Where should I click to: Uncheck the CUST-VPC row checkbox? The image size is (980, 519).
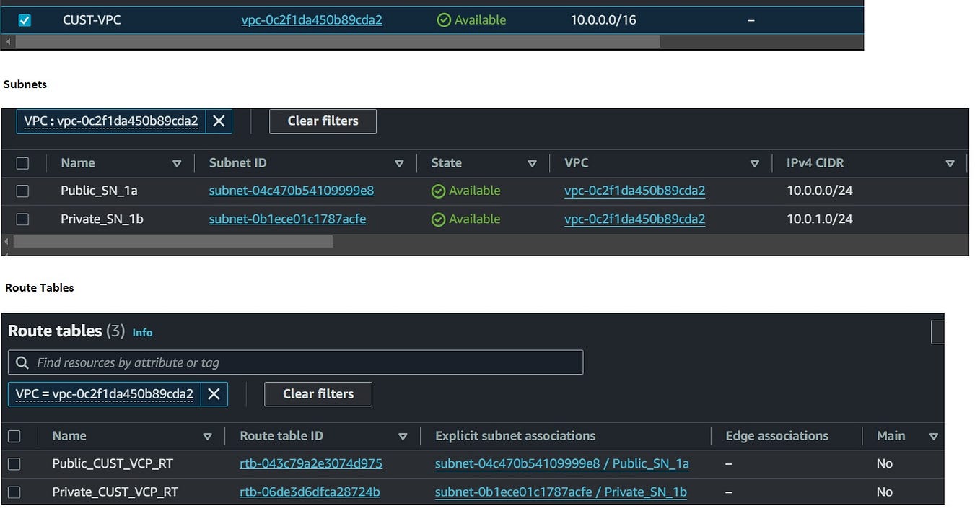(24, 19)
